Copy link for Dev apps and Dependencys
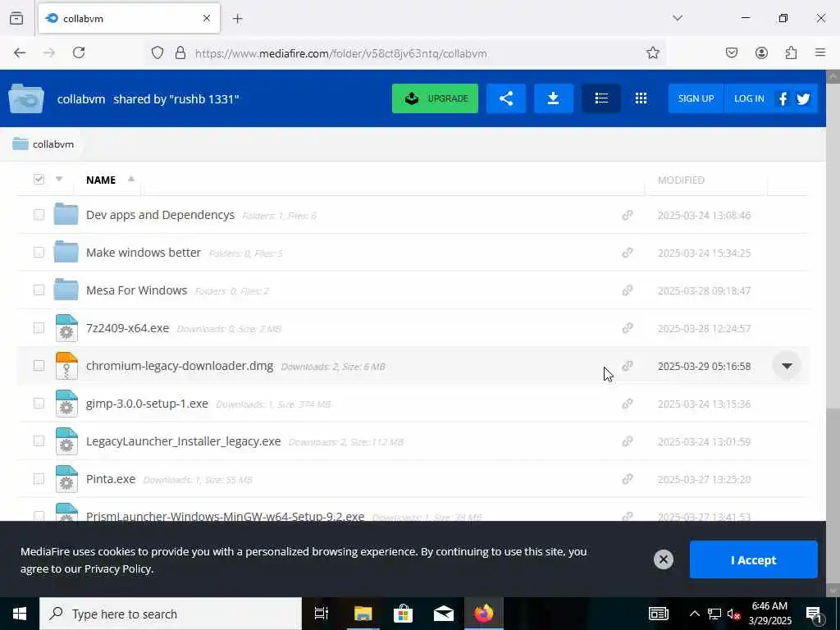840x630 pixels. (628, 215)
